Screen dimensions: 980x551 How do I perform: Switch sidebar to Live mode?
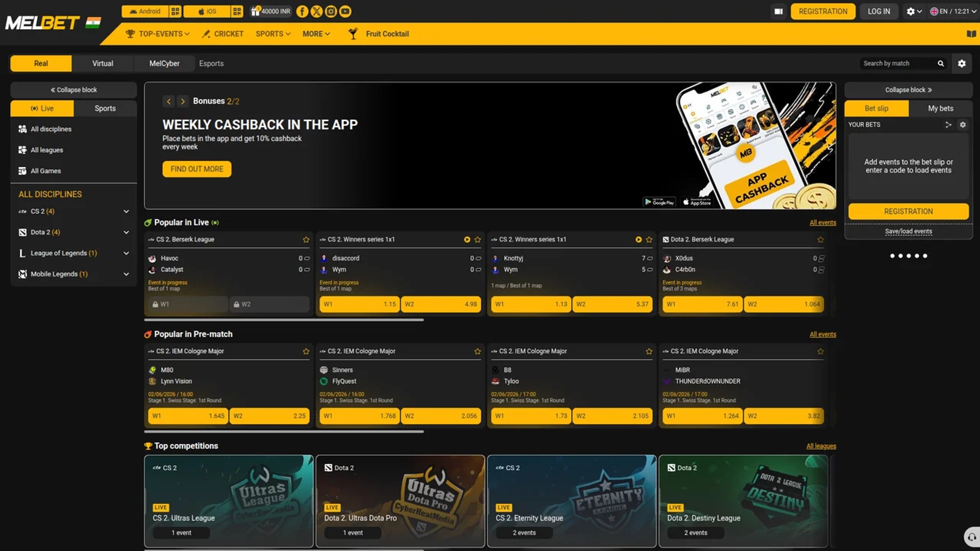(42, 108)
